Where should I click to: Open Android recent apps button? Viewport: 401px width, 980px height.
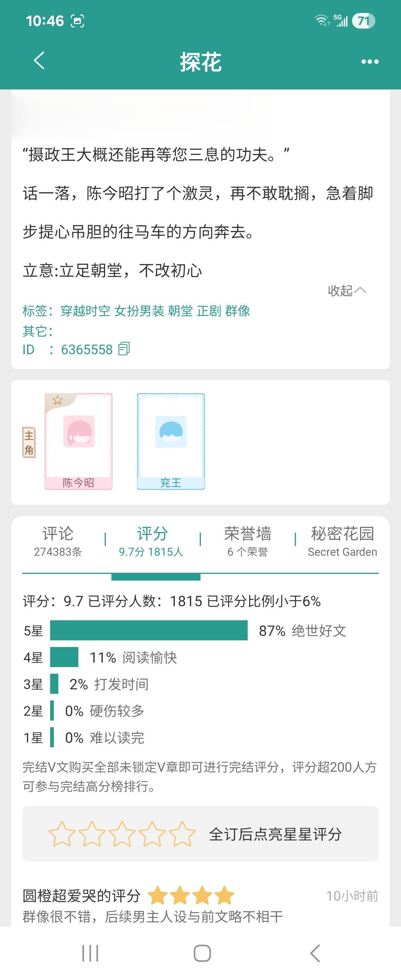point(90,953)
